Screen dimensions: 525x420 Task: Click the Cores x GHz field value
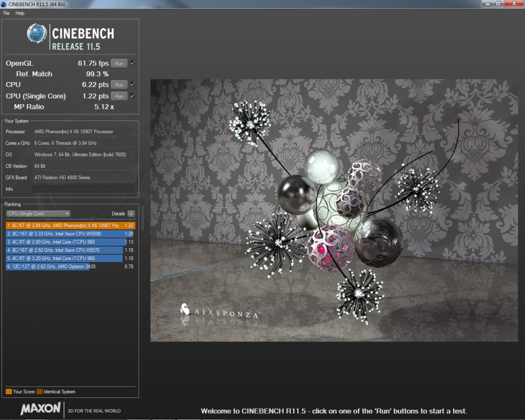[x=84, y=143]
